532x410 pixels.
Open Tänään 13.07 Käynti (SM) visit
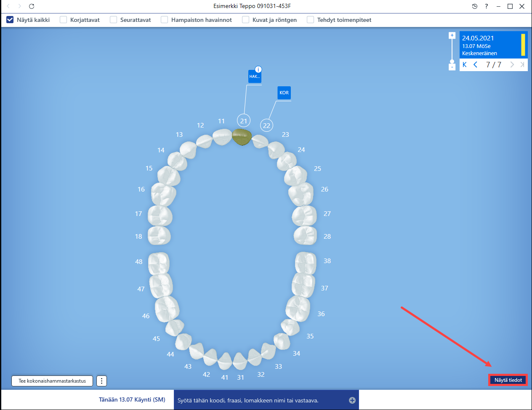pyautogui.click(x=132, y=399)
